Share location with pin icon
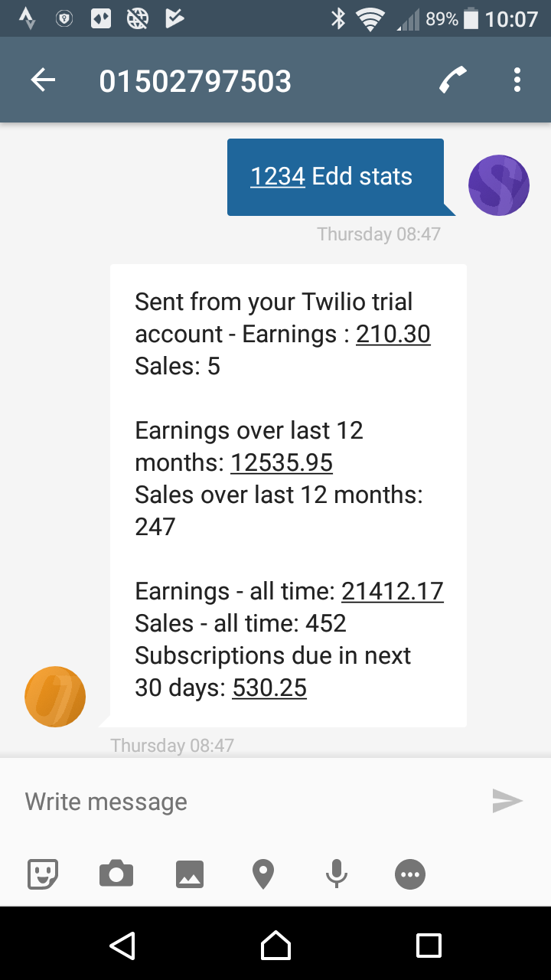551x980 pixels. click(x=263, y=874)
